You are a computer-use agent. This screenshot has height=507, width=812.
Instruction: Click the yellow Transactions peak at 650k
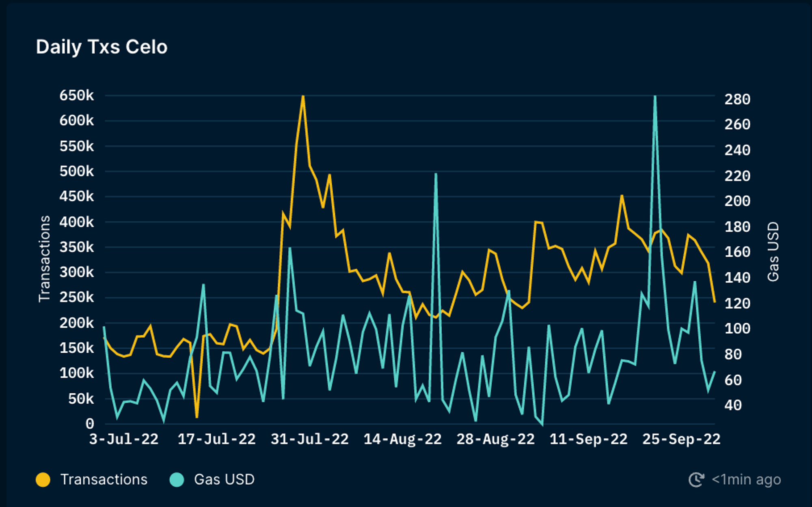pos(303,97)
